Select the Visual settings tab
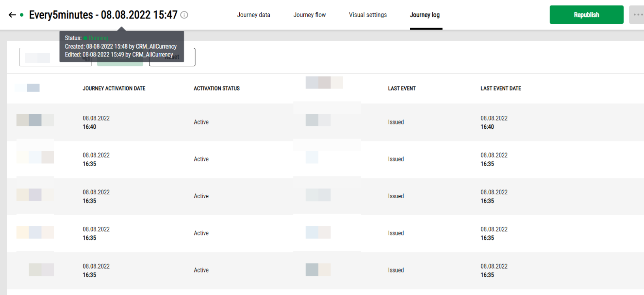The height and width of the screenshot is (295, 644). pyautogui.click(x=368, y=15)
